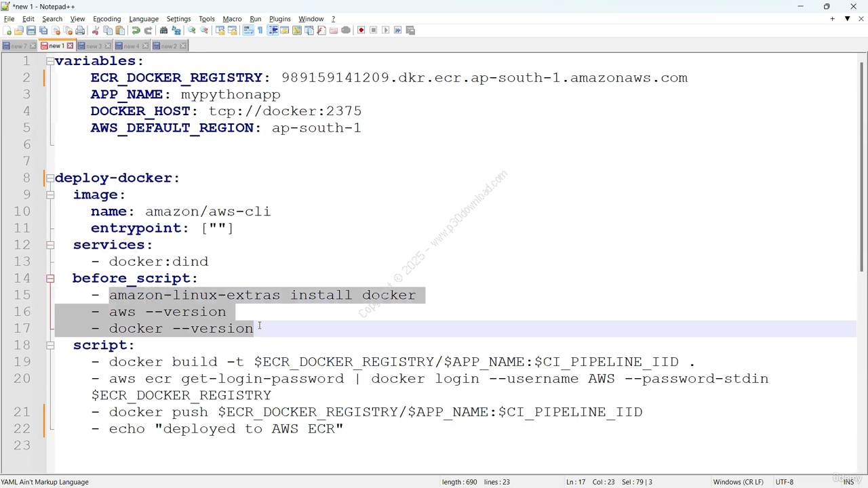Create a new document with the New icon
Screen dimensions: 868x488
click(x=7, y=30)
